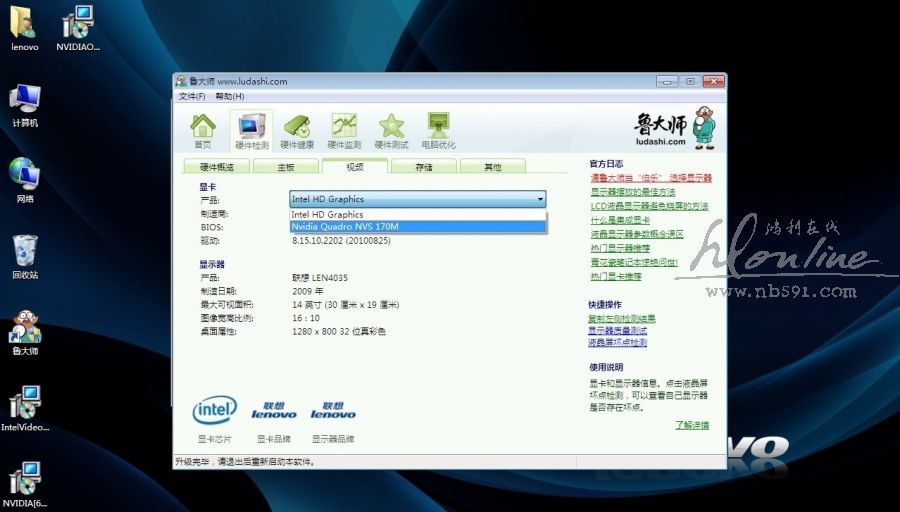The image size is (900, 512).
Task: Click the 1280 x 800 32 位真彩色 value
Action: tap(339, 331)
